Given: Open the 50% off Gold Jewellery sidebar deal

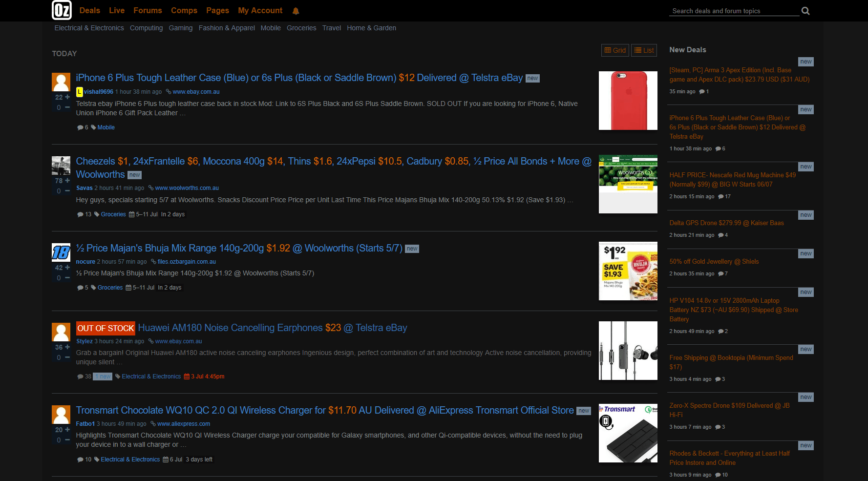Looking at the screenshot, I should point(714,262).
